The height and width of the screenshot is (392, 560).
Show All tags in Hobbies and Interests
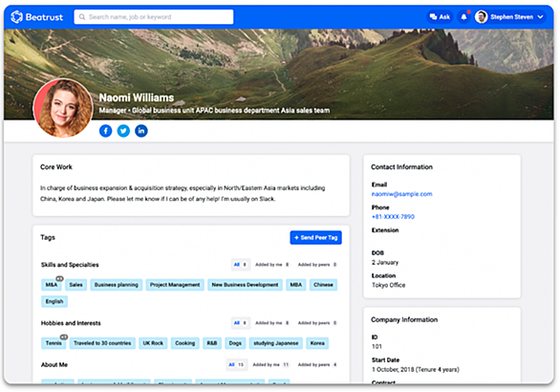241,323
